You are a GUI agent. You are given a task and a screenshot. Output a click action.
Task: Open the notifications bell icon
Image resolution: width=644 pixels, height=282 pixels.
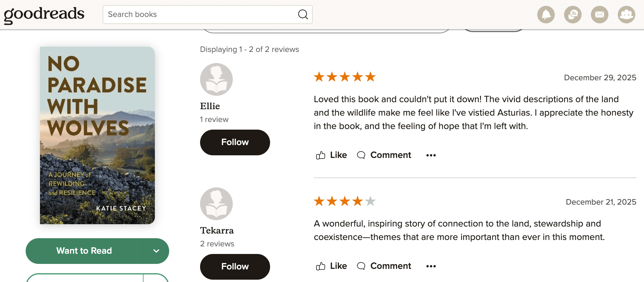click(x=546, y=15)
